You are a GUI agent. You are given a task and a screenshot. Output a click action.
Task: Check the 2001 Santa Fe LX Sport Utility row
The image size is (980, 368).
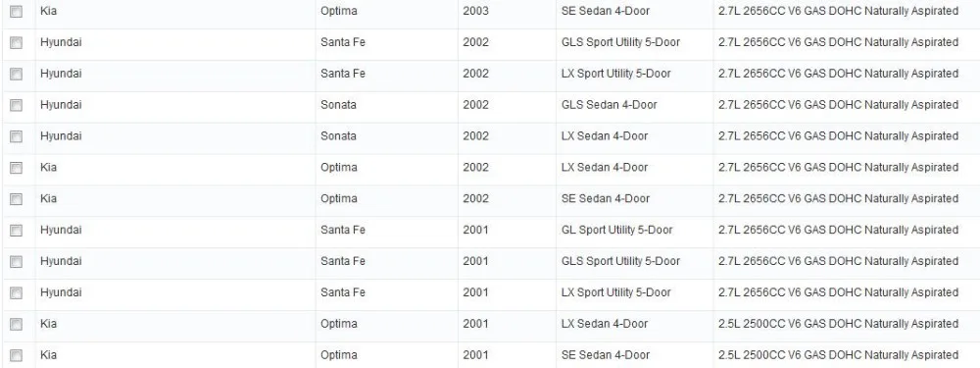17,292
